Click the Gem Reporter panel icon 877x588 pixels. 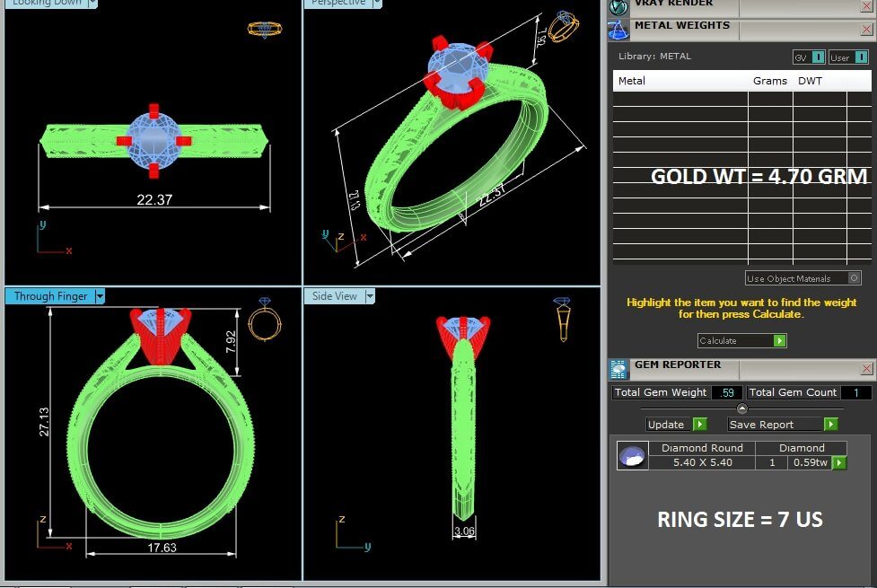618,368
